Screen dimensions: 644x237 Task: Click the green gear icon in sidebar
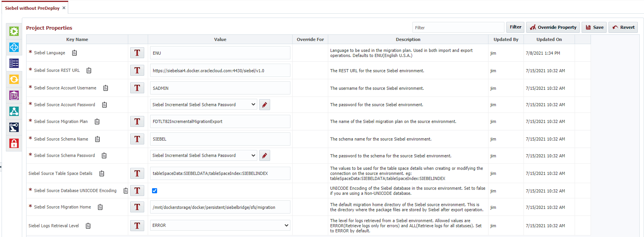coord(14,31)
